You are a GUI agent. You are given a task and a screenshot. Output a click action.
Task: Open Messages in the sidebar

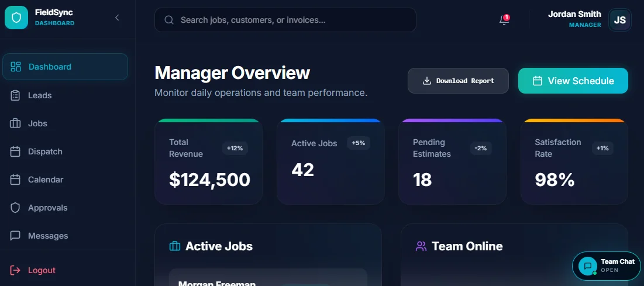66,236
